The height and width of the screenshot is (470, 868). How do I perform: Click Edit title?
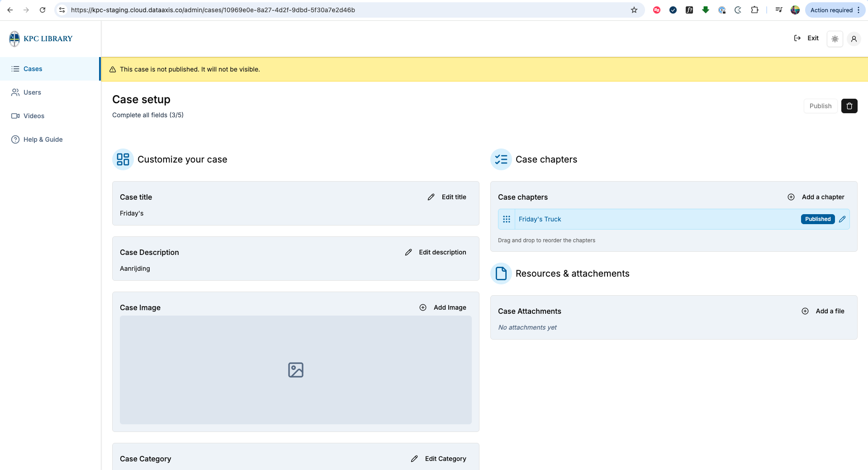pos(447,197)
